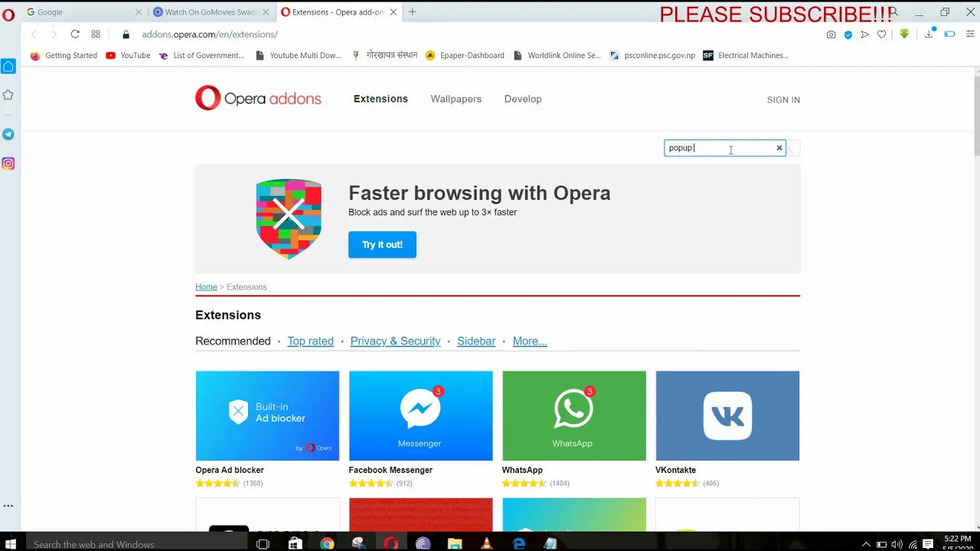Open Instagram in the Opera sidebar
Screen dimensions: 980x551
click(x=8, y=163)
